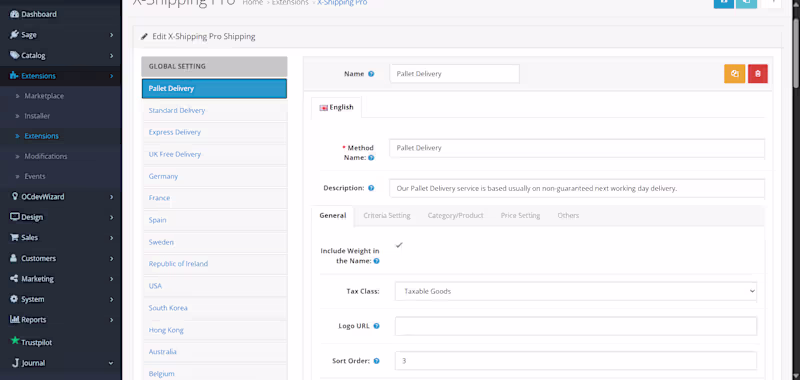
Task: Click the Description input field
Action: coord(577,188)
